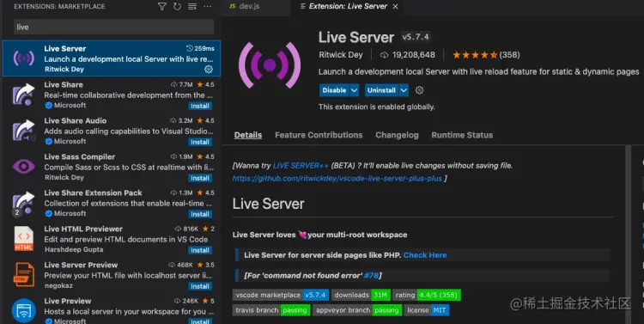The image size is (644, 324).
Task: Click the v5.7.4 version label in header
Action: click(x=416, y=37)
